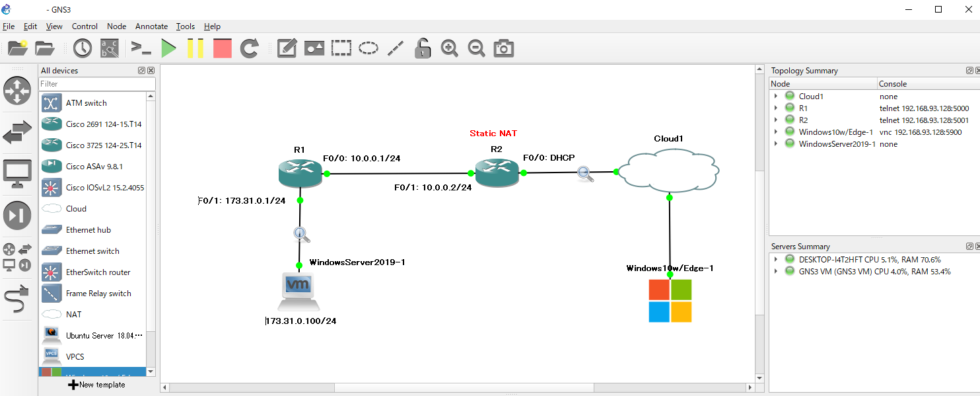Screen dimensions: 980x396
Task: Stop all nodes with red square icon
Action: pyautogui.click(x=223, y=48)
